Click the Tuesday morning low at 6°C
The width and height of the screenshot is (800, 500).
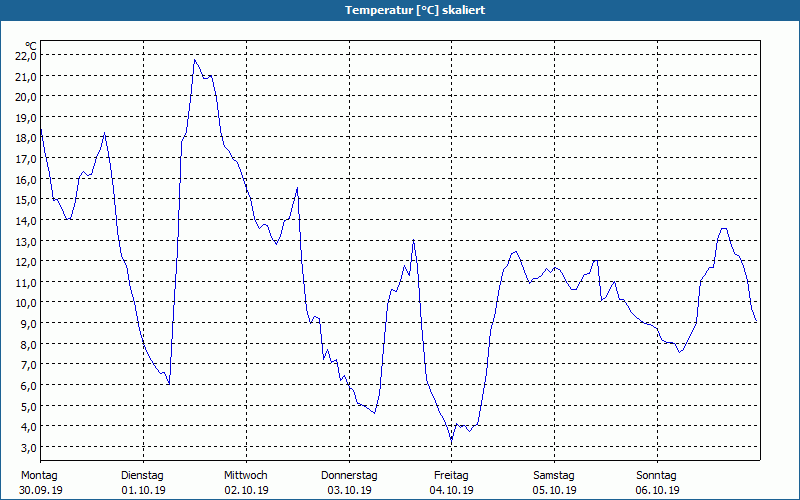168,384
